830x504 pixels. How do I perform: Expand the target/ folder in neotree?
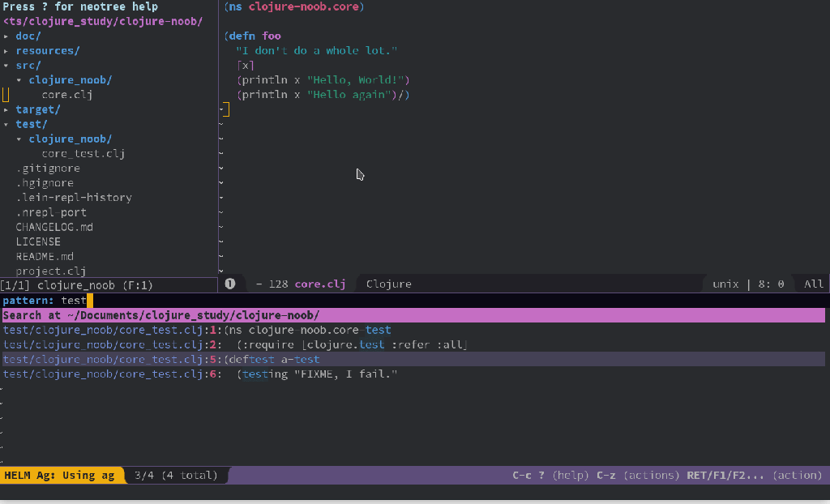click(x=37, y=109)
